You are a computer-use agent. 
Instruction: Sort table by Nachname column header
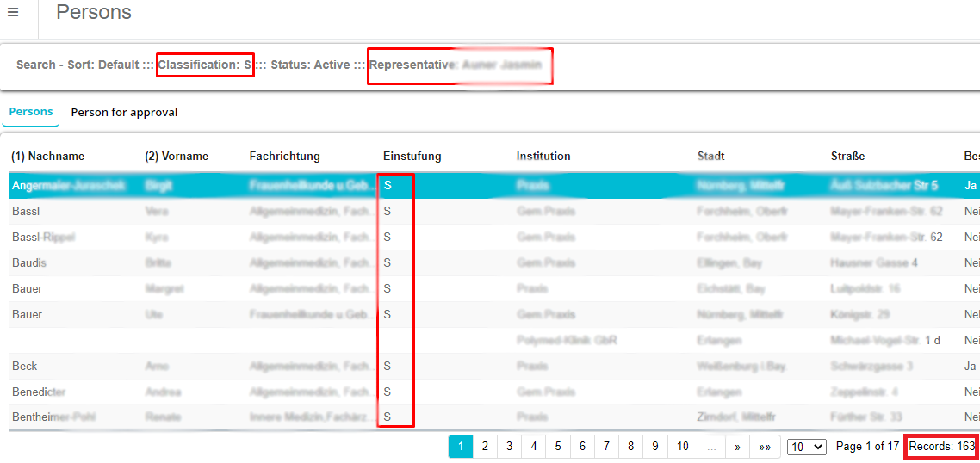click(48, 157)
